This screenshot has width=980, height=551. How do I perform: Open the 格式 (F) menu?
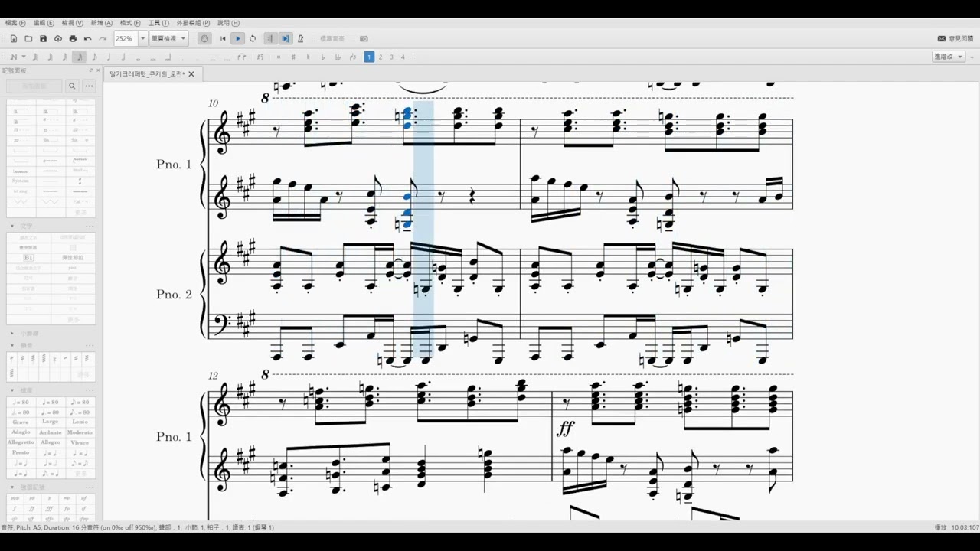130,23
